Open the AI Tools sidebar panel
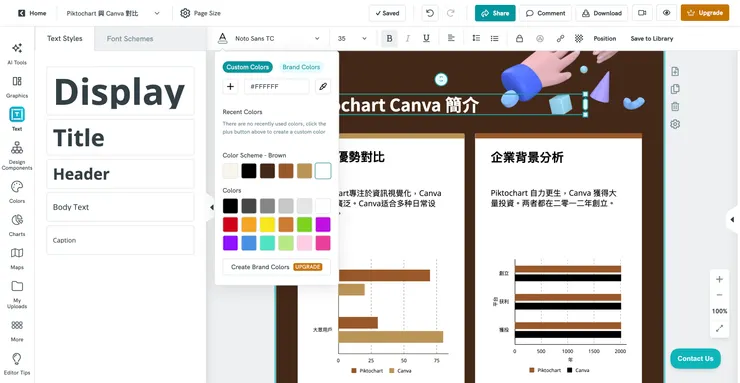 [17, 53]
